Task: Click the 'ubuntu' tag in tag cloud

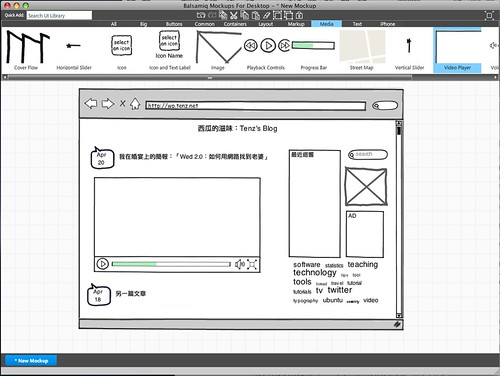Action: [333, 300]
